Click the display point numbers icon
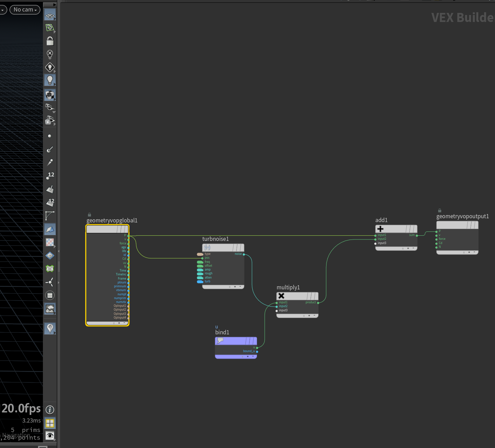Screen dimensions: 495x448 click(50, 176)
